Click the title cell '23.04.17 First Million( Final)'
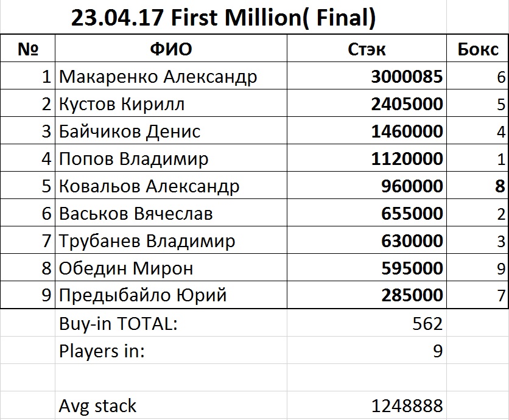509x420 pixels. tap(223, 18)
